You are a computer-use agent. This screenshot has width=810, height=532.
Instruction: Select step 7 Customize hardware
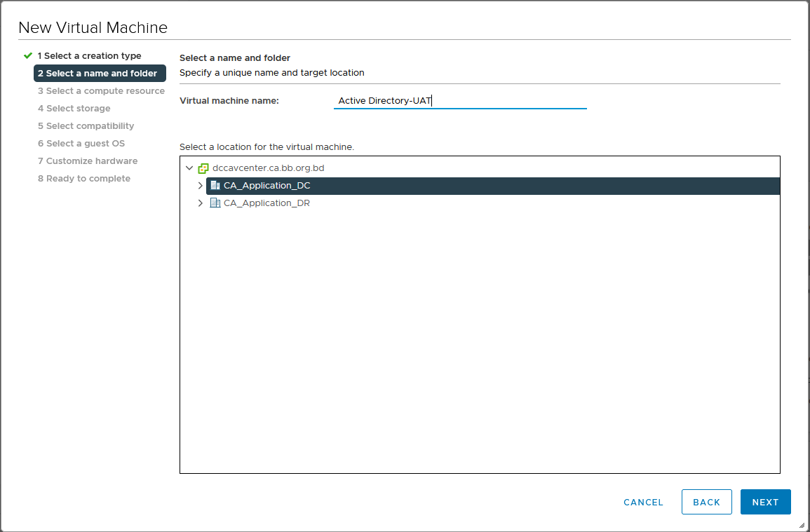(x=88, y=161)
